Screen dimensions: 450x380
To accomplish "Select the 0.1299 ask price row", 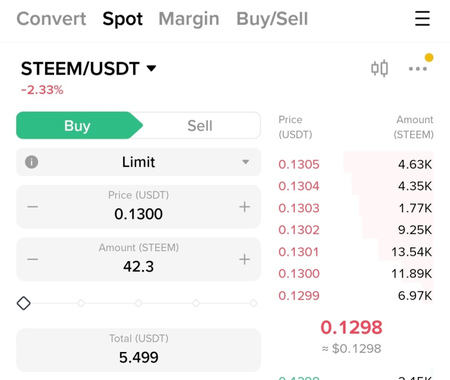I will (x=356, y=295).
